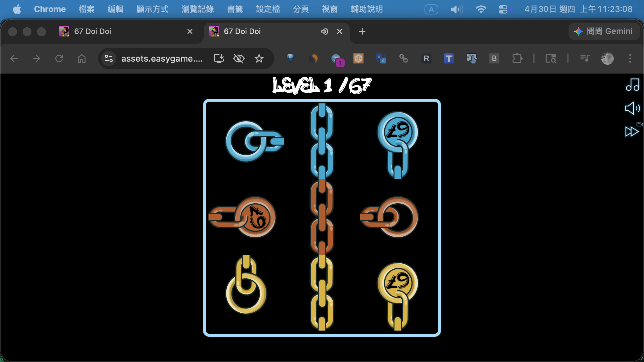Open macOS Control Center icon
The image size is (644, 362).
(503, 9)
